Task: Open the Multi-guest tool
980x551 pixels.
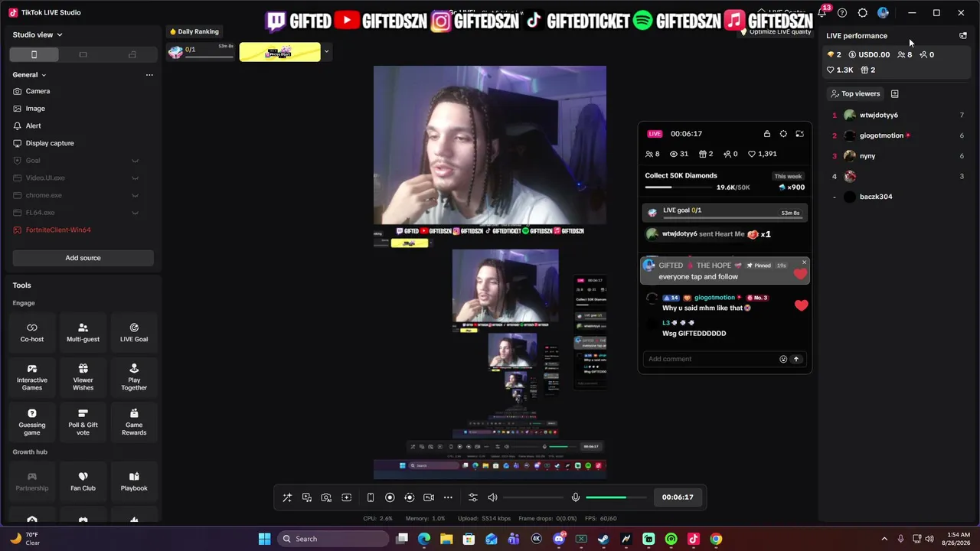Action: [x=83, y=332]
